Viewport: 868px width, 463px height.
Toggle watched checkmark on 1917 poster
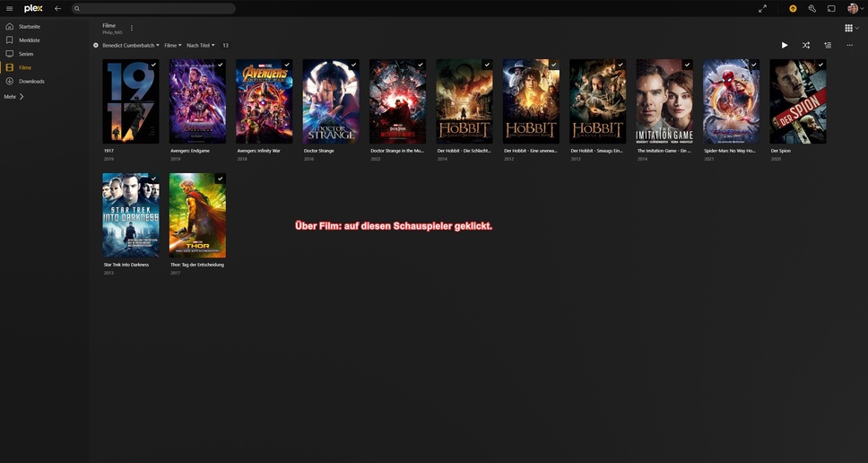tap(154, 65)
